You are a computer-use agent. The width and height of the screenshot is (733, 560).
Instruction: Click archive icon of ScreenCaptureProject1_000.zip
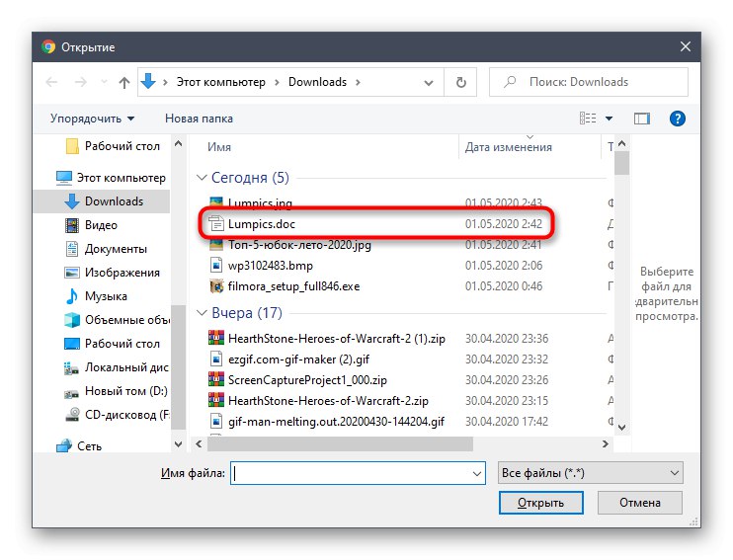point(216,379)
